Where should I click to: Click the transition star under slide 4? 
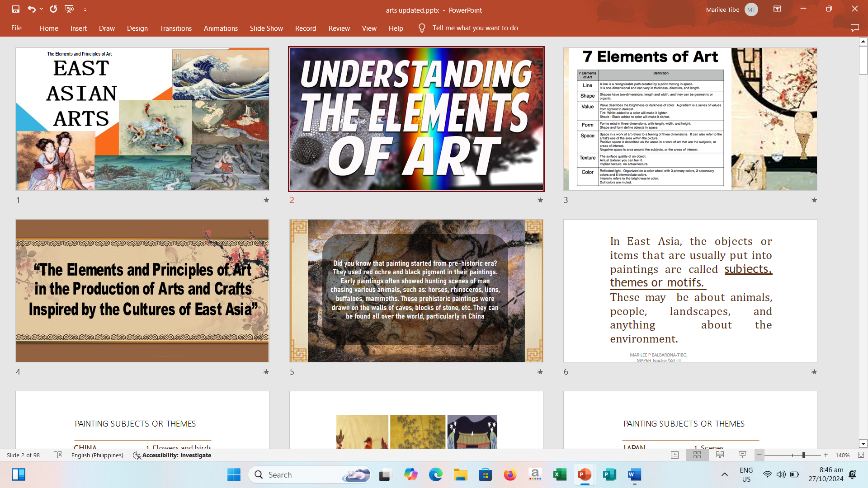tap(266, 371)
